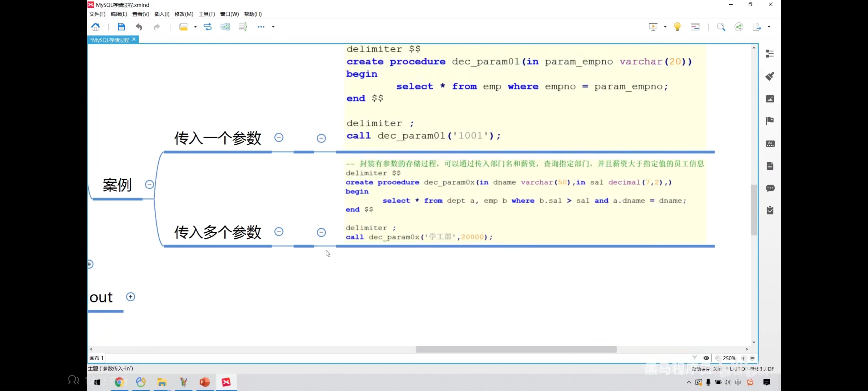Undo the last action
This screenshot has height=391, width=868.
[x=139, y=27]
